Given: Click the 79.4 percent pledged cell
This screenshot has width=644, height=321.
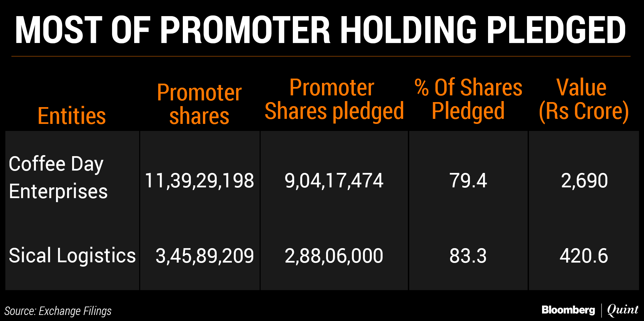Looking at the screenshot, I should point(468,181).
